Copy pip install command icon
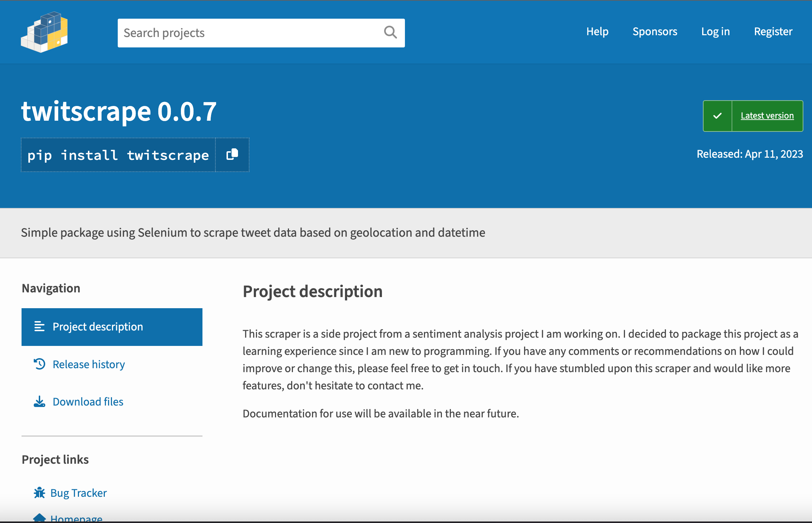812x523 pixels. (232, 154)
